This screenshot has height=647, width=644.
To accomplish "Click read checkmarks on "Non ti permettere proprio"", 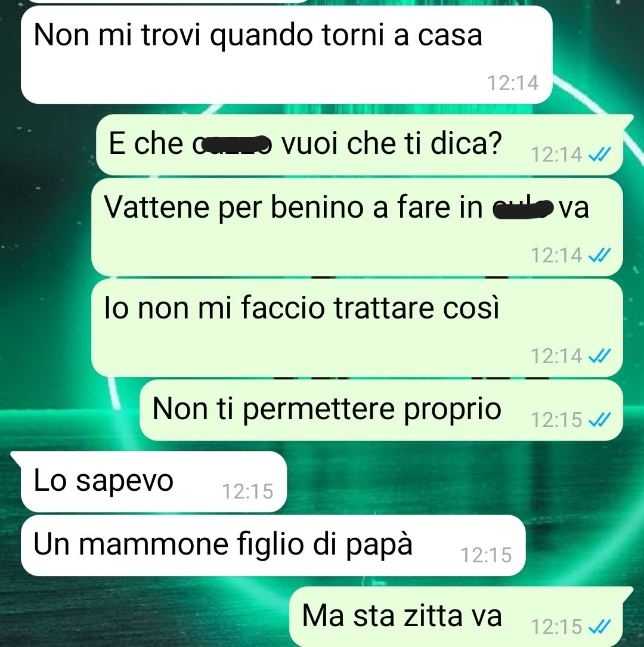I will point(599,420).
